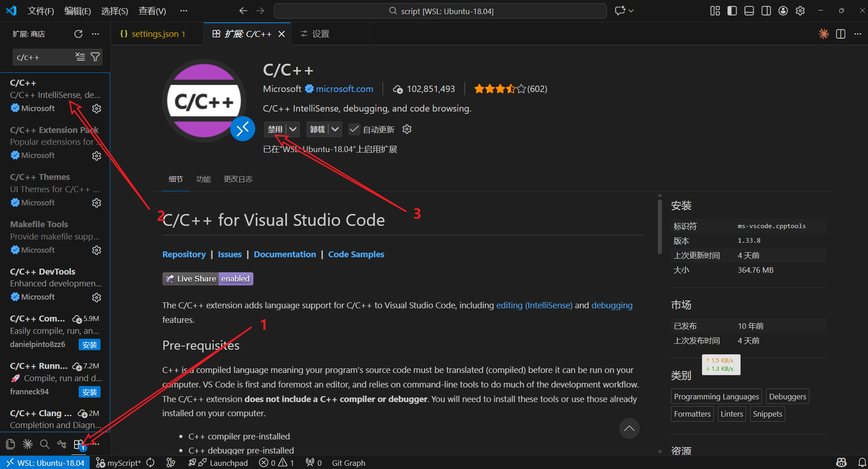Image resolution: width=868 pixels, height=469 pixels.
Task: Split the editor to the right
Action: pyautogui.click(x=841, y=34)
